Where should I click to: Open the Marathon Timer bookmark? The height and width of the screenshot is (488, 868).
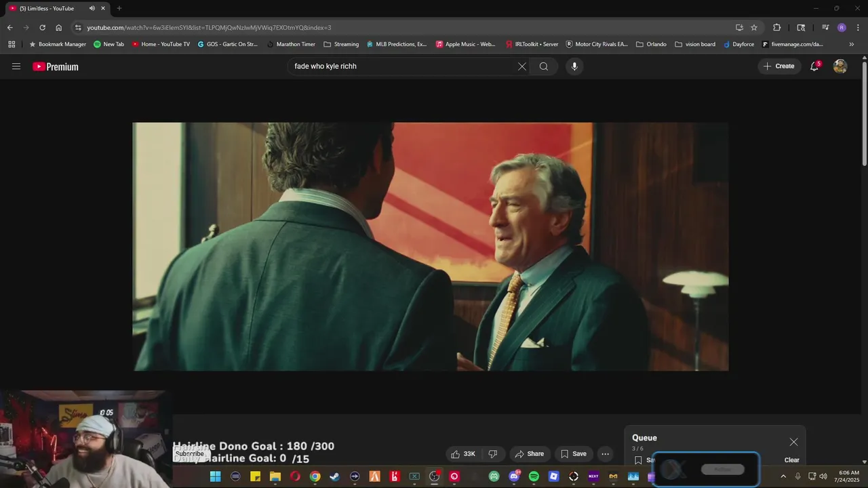coord(291,44)
